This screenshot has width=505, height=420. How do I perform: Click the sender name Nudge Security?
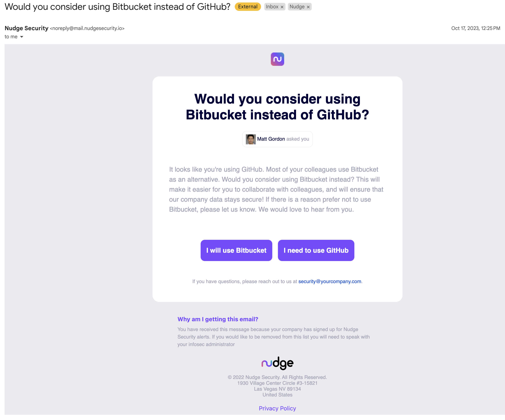26,28
